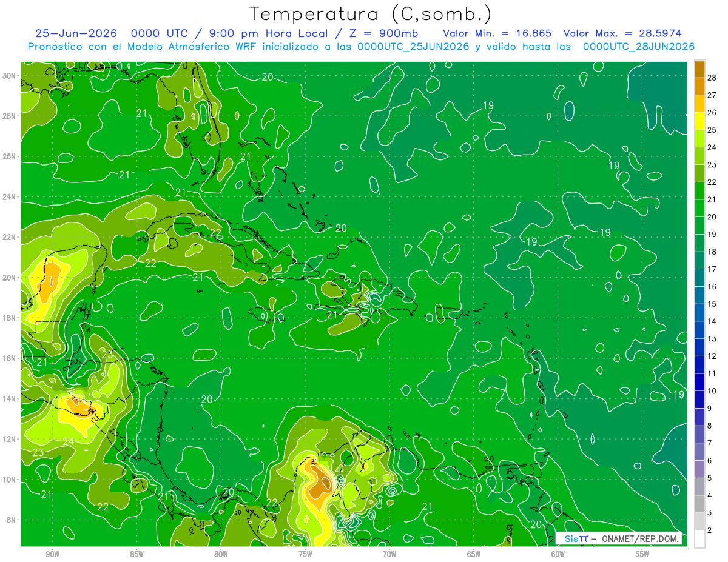Viewport: 728px width, 562px height.
Task: Pick the colorbar segment between 9 and 10
Action: [700, 400]
